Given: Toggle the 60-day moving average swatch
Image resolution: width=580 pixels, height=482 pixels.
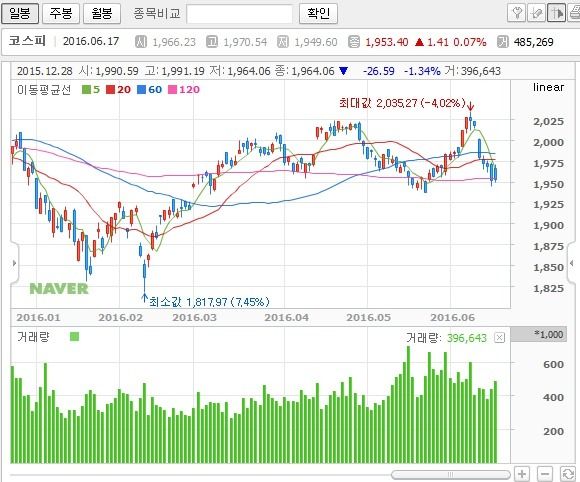Looking at the screenshot, I should 141,90.
